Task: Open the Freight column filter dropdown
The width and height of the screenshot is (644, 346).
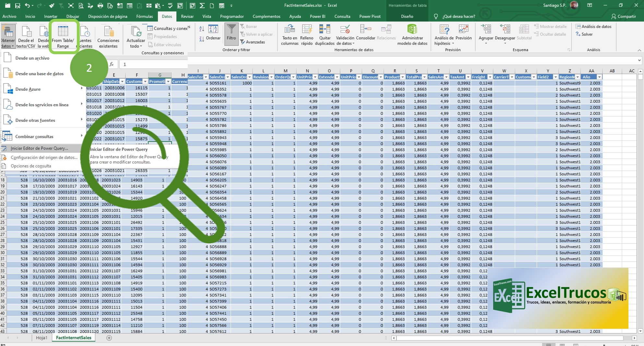Action: 490,77
